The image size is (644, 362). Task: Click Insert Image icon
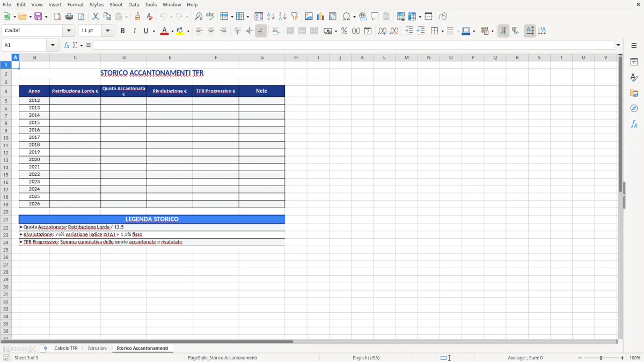pos(309,17)
